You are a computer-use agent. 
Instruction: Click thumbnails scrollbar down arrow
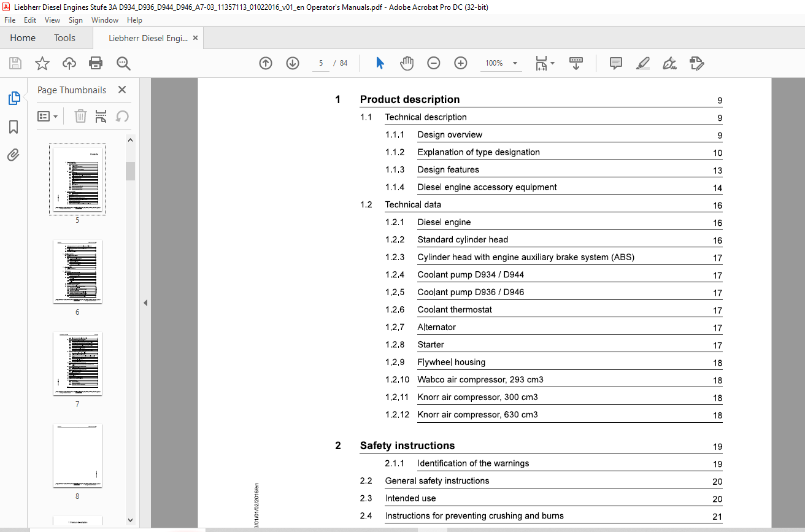[x=130, y=520]
